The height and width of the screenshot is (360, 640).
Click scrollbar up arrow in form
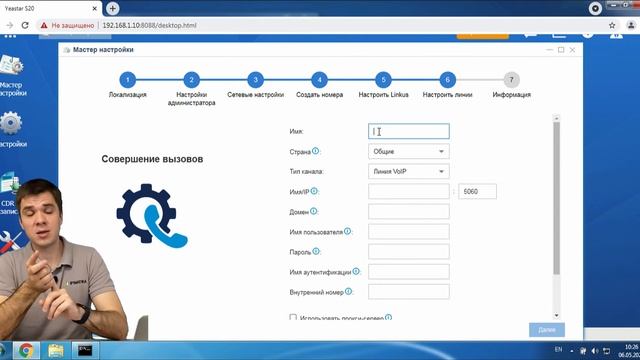pos(556,118)
